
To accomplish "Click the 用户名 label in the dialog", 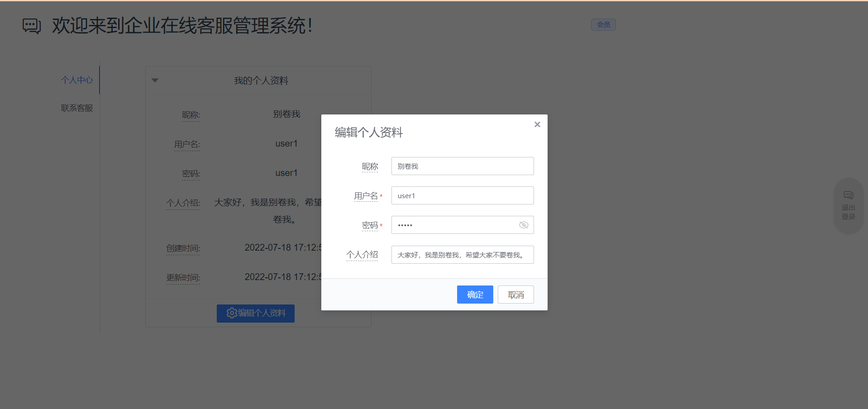I will coord(366,196).
